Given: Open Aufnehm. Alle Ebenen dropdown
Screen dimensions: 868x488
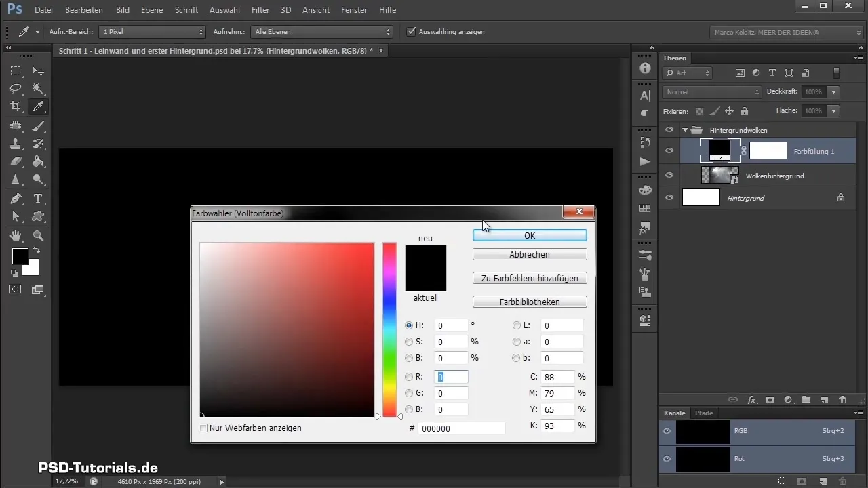Looking at the screenshot, I should pyautogui.click(x=321, y=32).
